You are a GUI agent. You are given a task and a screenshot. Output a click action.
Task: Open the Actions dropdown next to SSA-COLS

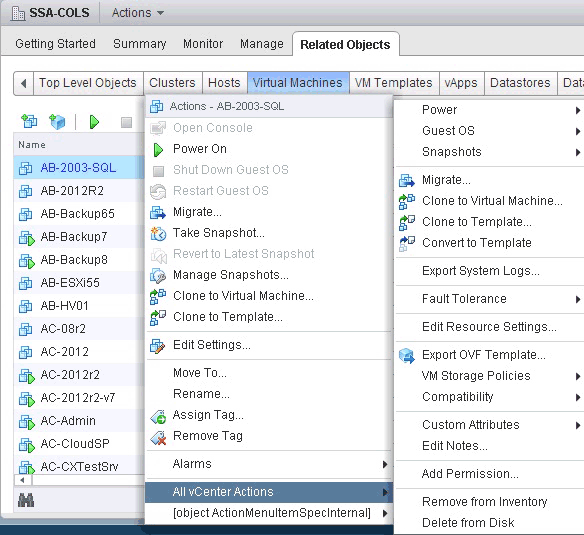pyautogui.click(x=138, y=13)
